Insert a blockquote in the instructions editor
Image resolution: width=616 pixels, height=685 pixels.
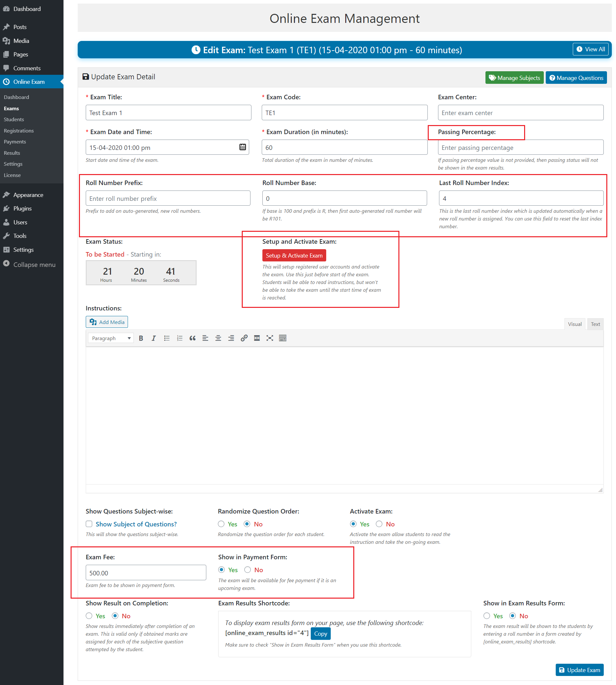[192, 338]
